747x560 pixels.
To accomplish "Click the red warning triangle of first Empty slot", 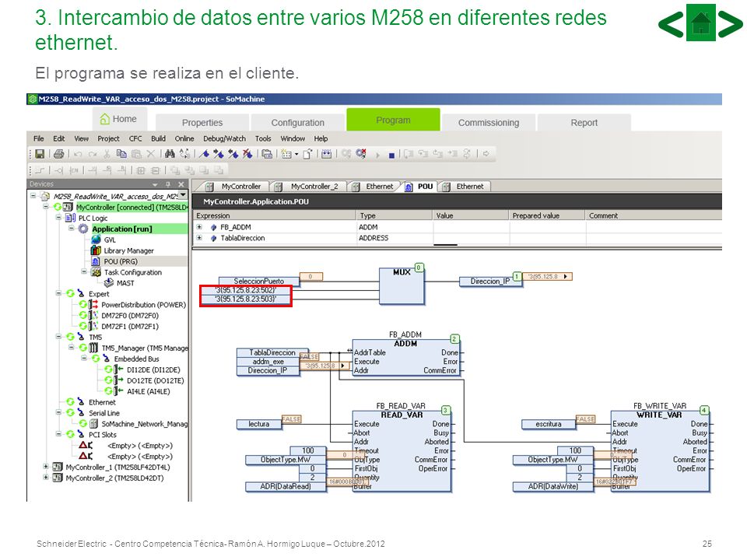I will point(83,445).
